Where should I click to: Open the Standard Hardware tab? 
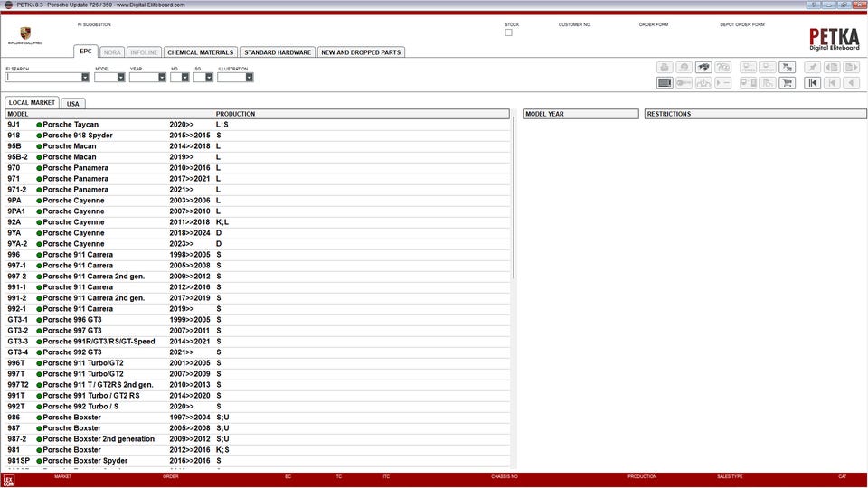pyautogui.click(x=278, y=52)
